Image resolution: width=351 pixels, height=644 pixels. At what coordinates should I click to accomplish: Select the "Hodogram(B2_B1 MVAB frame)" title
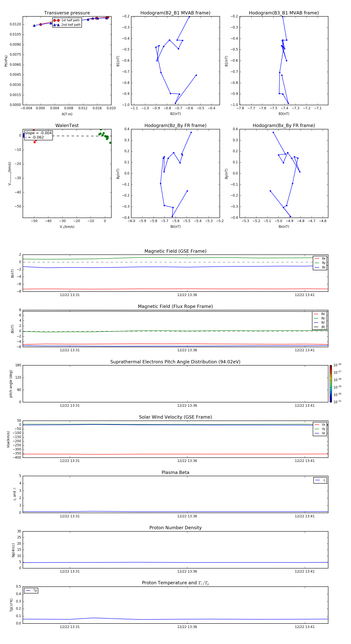click(175, 13)
